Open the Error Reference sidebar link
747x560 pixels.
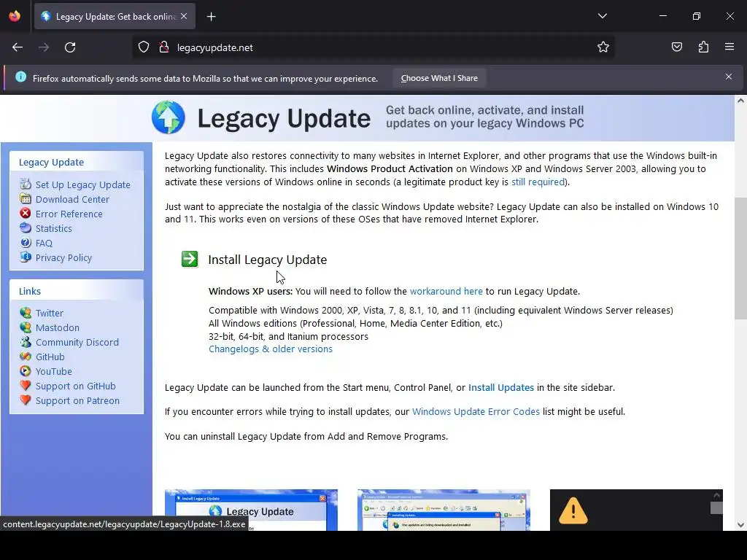click(x=69, y=214)
